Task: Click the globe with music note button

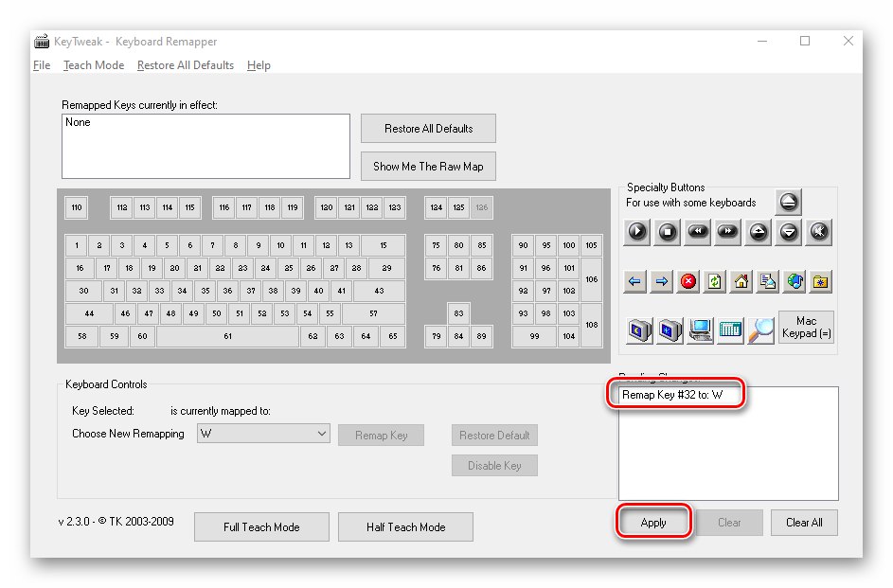Action: [795, 281]
